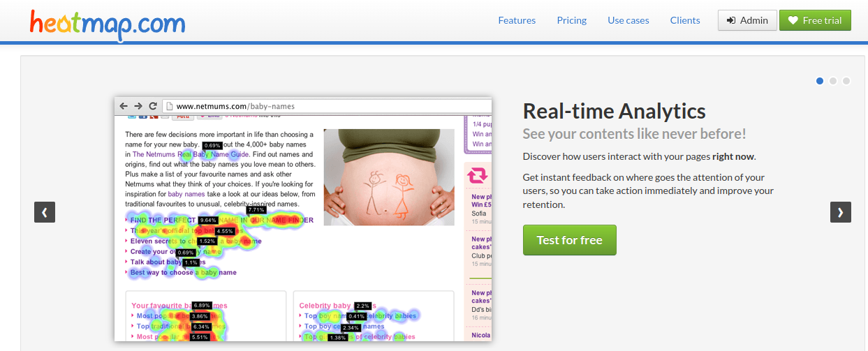Show the previous carousel slide
Screen dimensions: 868x351
pyautogui.click(x=45, y=212)
